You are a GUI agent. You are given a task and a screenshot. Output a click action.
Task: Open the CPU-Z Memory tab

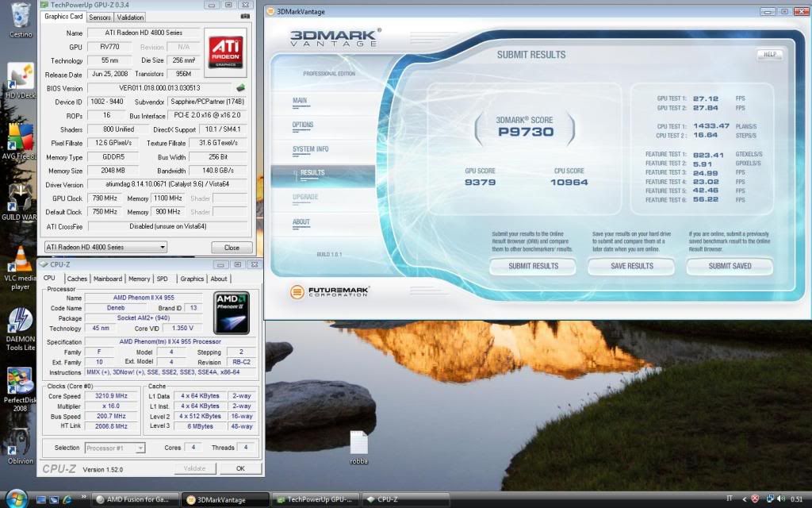pyautogui.click(x=140, y=279)
